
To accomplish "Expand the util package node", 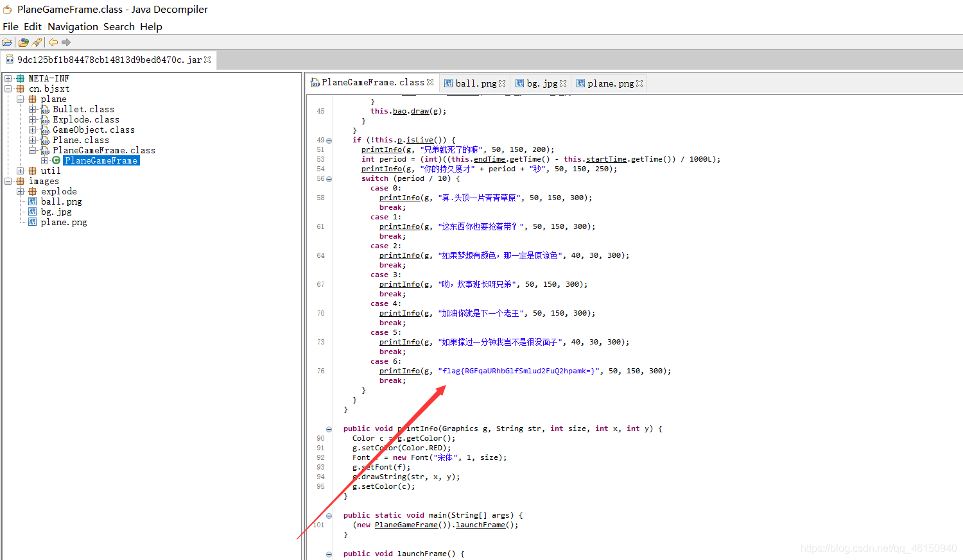I will tap(21, 171).
